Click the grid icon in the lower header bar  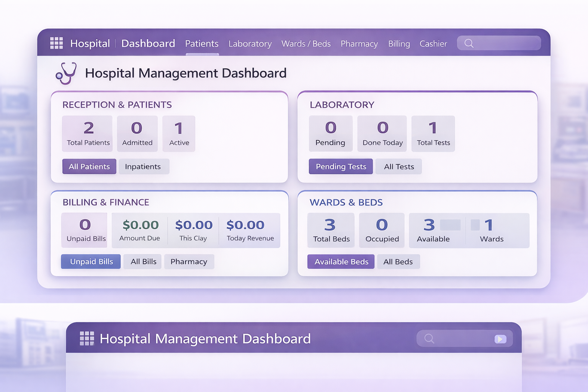click(87, 338)
